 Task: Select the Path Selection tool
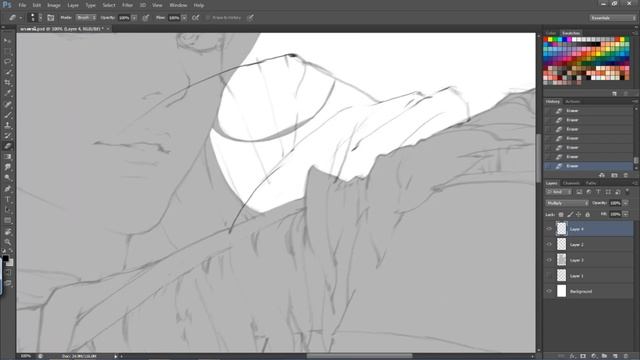tap(7, 210)
